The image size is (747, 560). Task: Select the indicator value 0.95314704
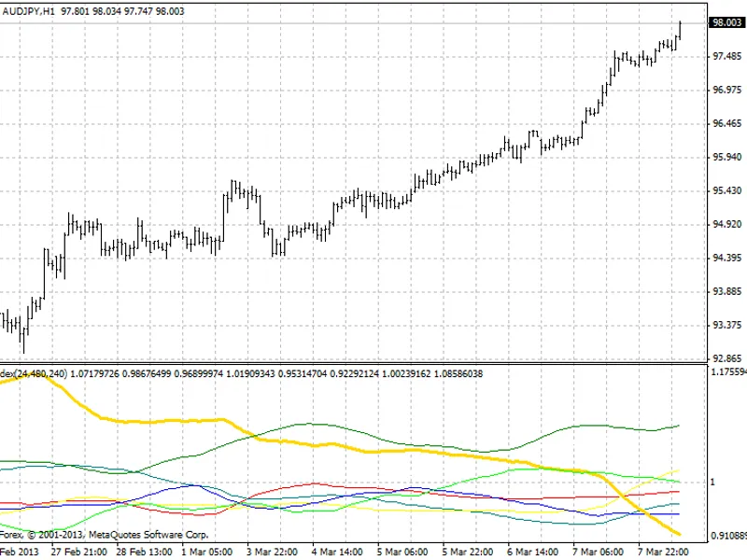tap(303, 374)
